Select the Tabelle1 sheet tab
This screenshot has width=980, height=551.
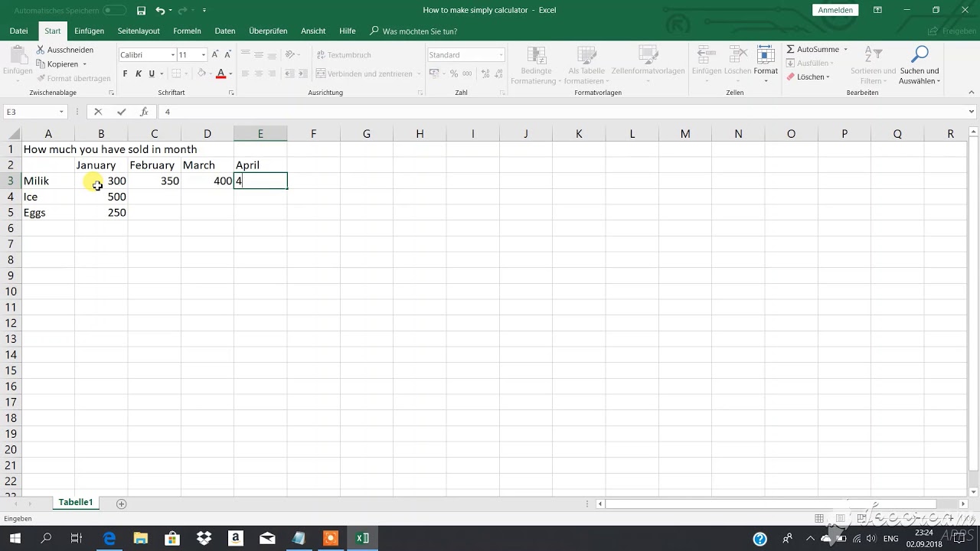[76, 503]
